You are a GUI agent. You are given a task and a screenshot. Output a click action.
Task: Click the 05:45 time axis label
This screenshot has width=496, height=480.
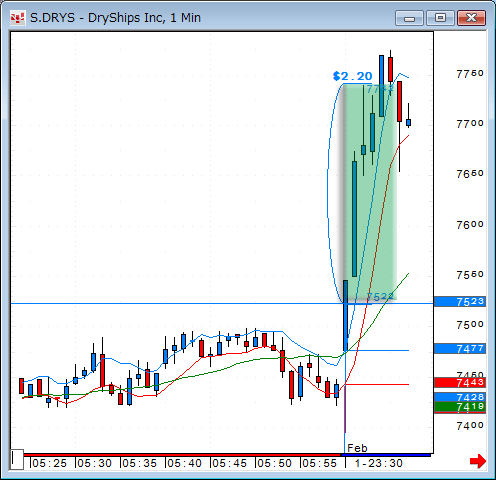click(x=229, y=463)
